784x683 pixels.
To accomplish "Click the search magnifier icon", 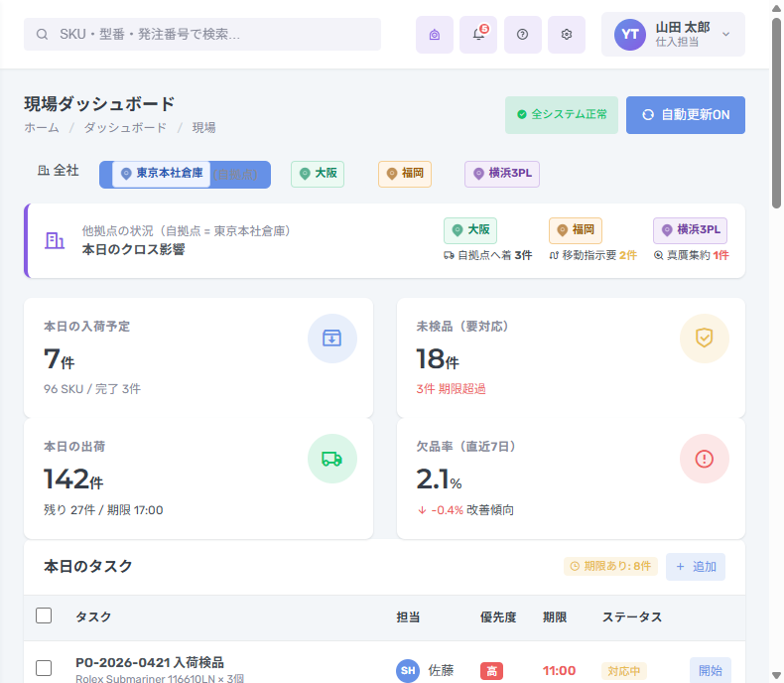I will pyautogui.click(x=42, y=34).
